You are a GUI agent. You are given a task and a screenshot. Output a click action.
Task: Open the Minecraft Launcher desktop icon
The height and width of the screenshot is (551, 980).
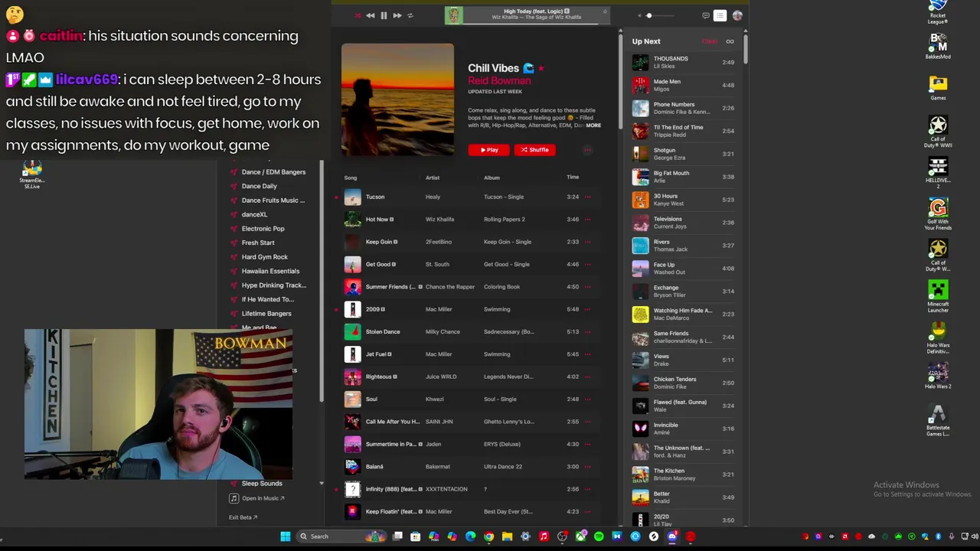[x=938, y=297]
